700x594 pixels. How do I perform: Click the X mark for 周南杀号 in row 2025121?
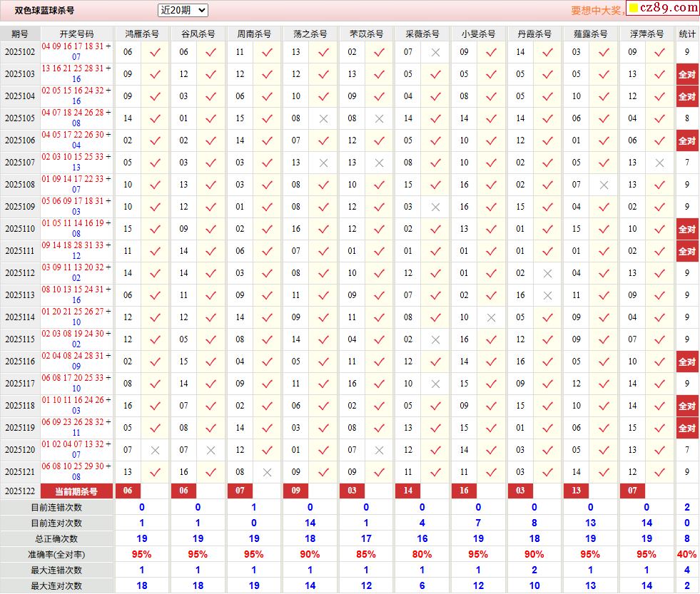267,472
